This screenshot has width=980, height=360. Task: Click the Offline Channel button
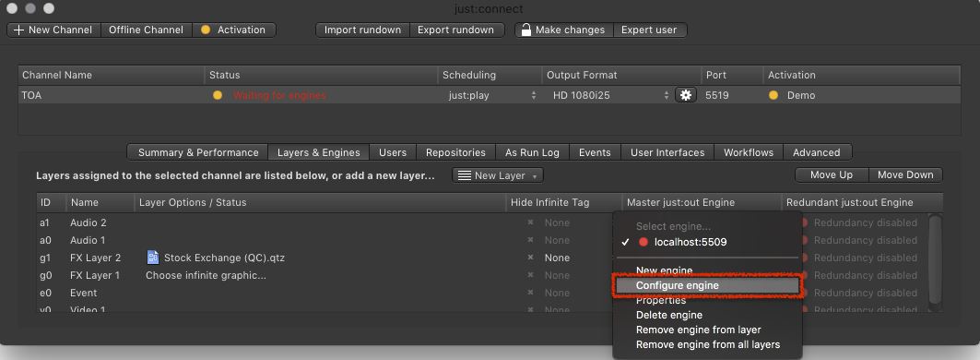(146, 30)
